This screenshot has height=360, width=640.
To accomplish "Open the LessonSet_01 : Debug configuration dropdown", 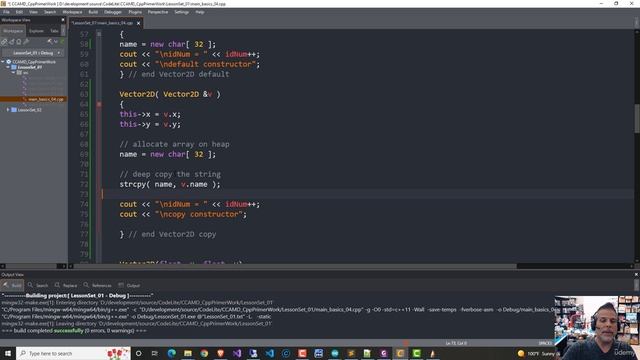I will tap(33, 53).
